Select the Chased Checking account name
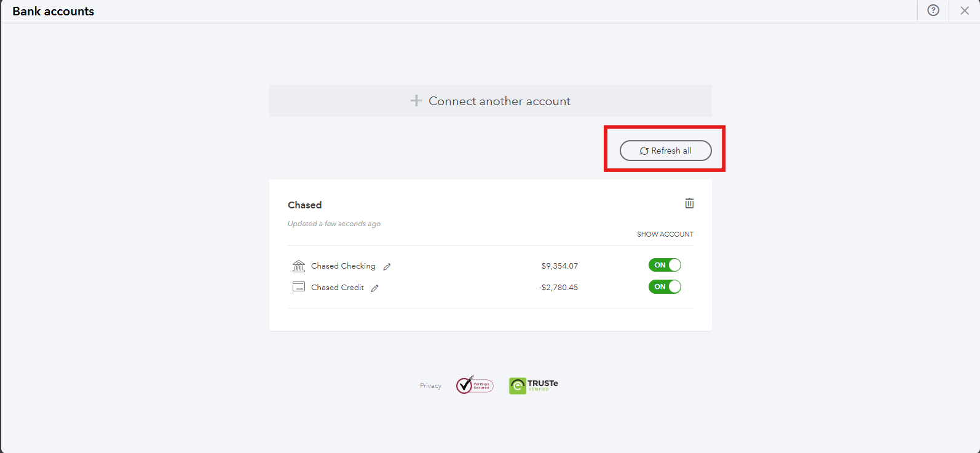Image resolution: width=980 pixels, height=453 pixels. point(343,266)
